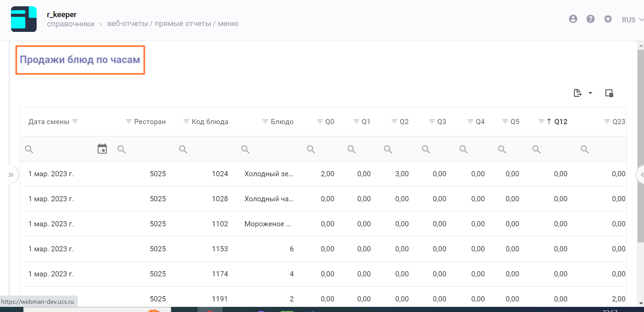Screen dimensions: 644x312
Task: Click the export report icon
Action: [578, 93]
